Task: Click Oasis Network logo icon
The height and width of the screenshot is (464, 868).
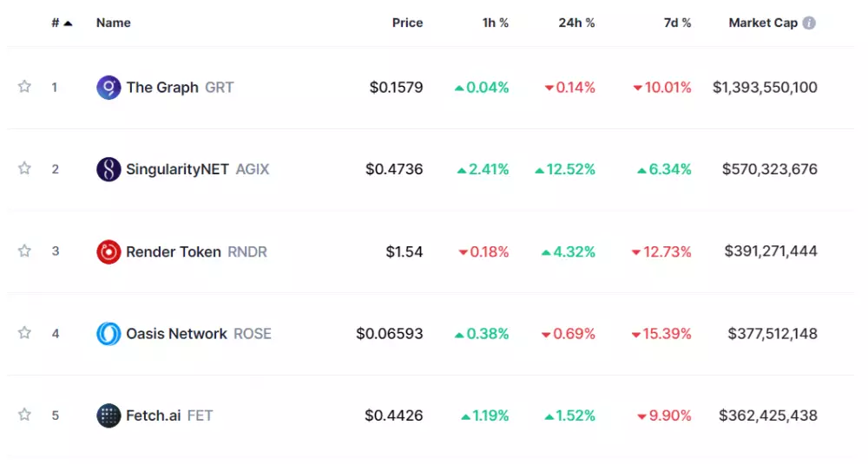Action: click(x=108, y=334)
